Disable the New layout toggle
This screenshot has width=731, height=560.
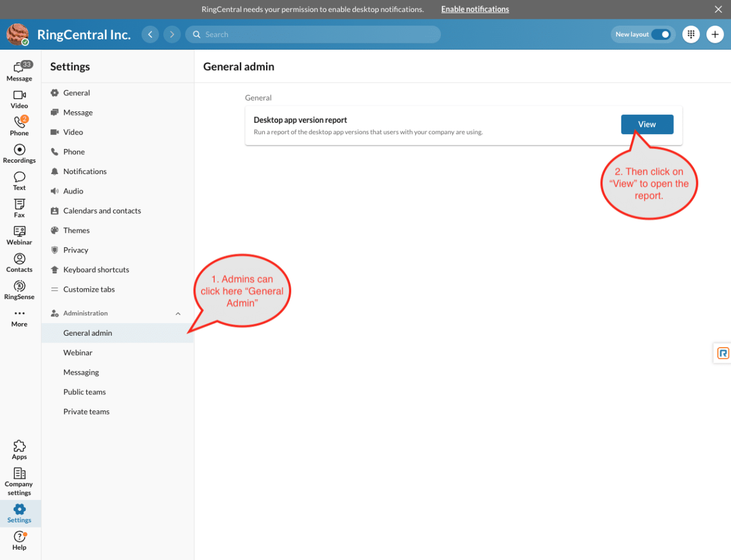pos(661,34)
